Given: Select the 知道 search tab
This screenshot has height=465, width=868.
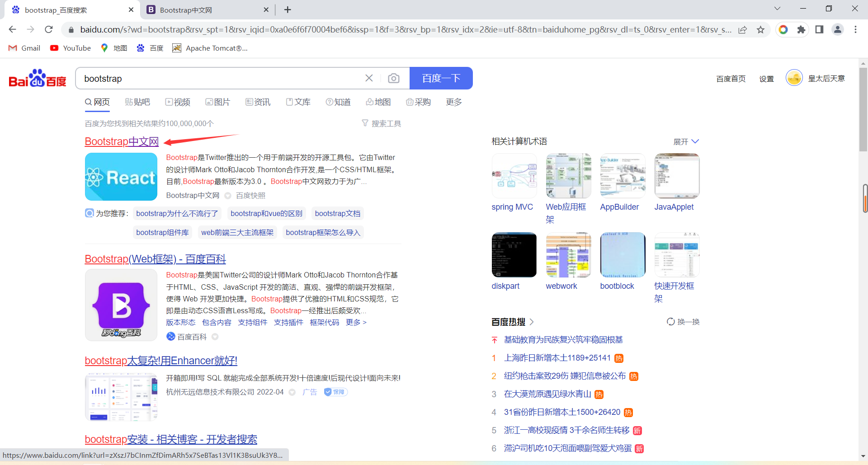Looking at the screenshot, I should 338,102.
